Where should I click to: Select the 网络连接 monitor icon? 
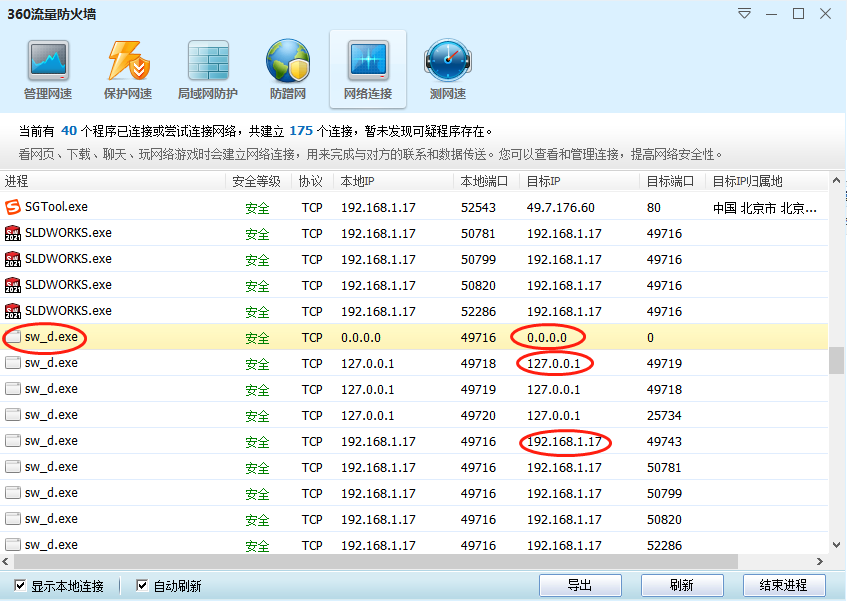click(x=368, y=63)
